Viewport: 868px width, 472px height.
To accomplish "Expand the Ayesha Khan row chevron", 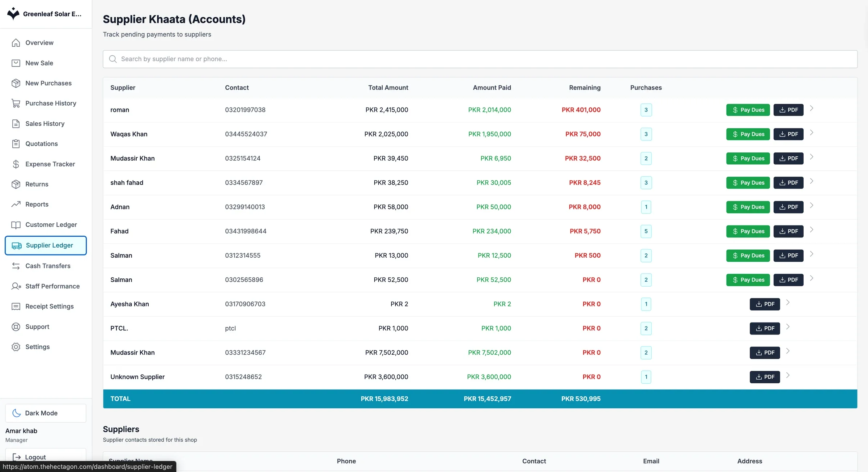I will point(788,302).
